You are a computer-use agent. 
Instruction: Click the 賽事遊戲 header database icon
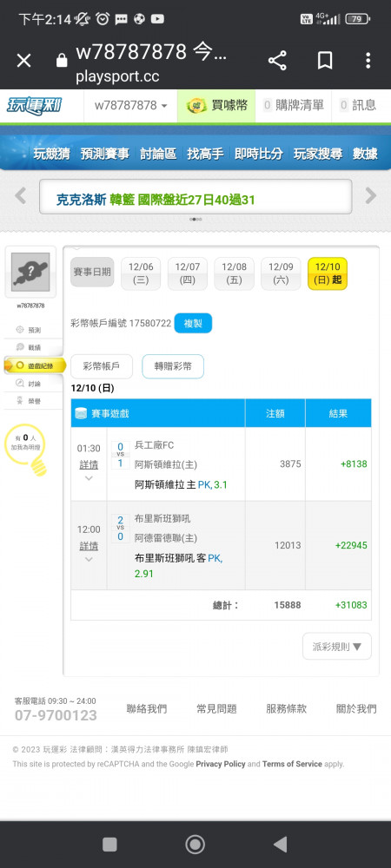[x=81, y=413]
